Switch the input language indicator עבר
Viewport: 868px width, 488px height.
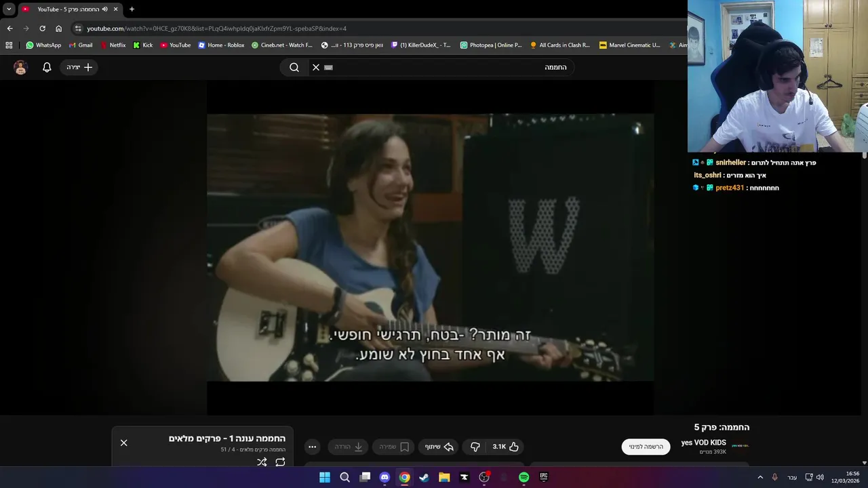click(792, 477)
